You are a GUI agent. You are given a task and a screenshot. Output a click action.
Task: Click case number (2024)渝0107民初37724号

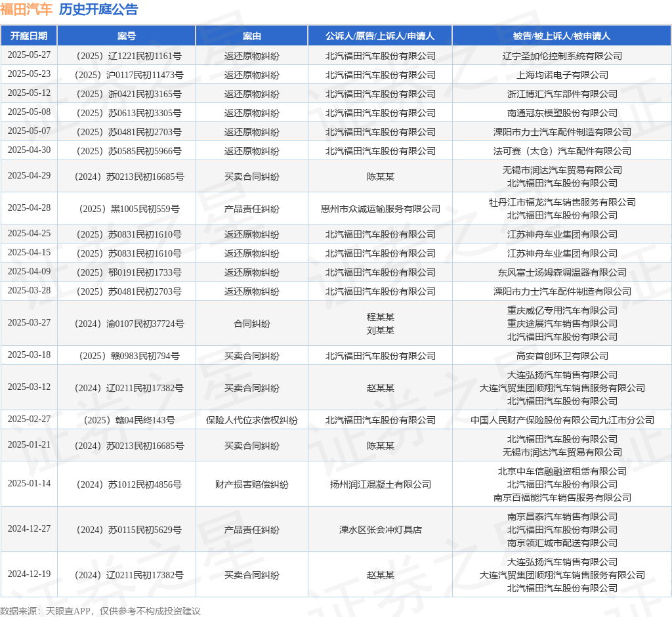(x=129, y=324)
